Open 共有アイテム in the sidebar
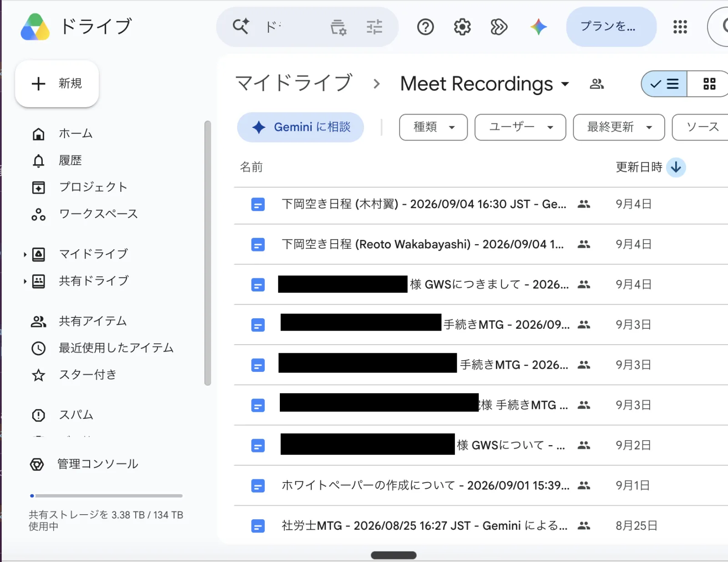The width and height of the screenshot is (728, 562). [x=92, y=321]
